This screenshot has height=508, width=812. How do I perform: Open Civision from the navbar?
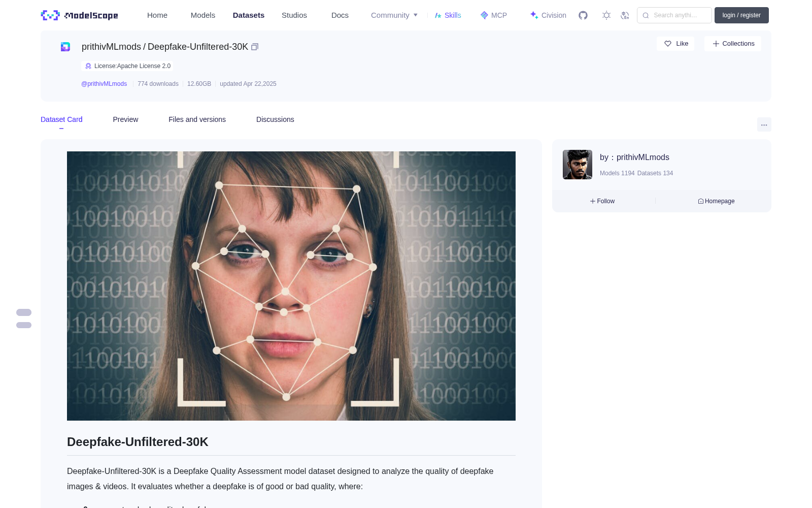[548, 15]
